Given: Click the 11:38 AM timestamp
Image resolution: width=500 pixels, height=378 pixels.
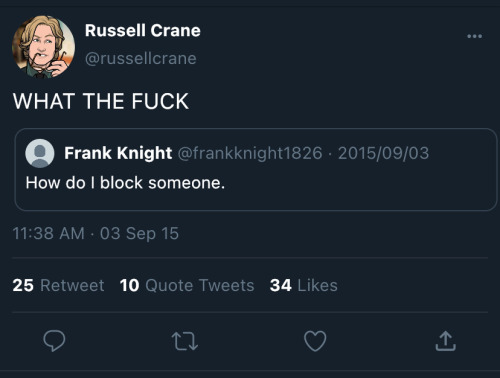Looking at the screenshot, I should click(48, 233).
